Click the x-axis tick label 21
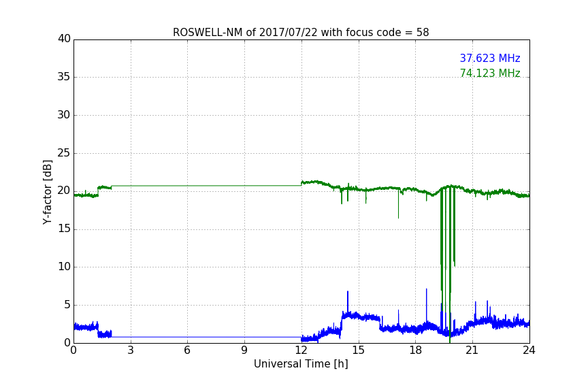Image resolution: width=588 pixels, height=392 pixels. [472, 350]
